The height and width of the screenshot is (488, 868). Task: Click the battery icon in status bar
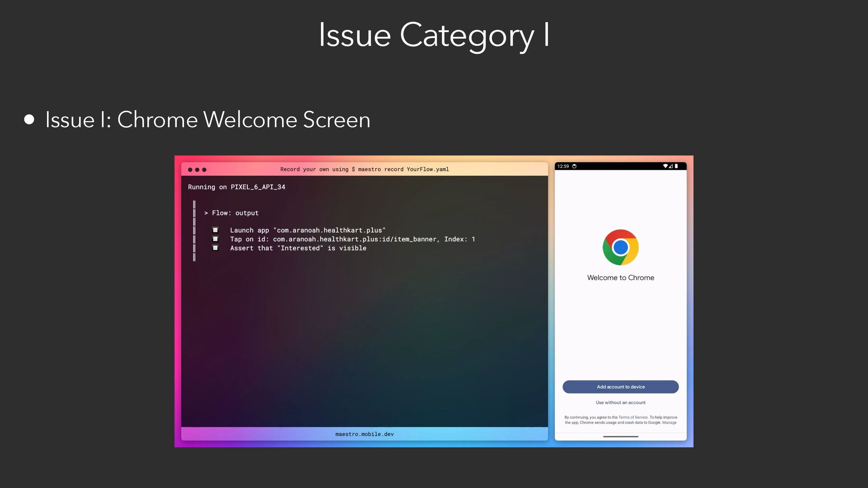tap(676, 166)
